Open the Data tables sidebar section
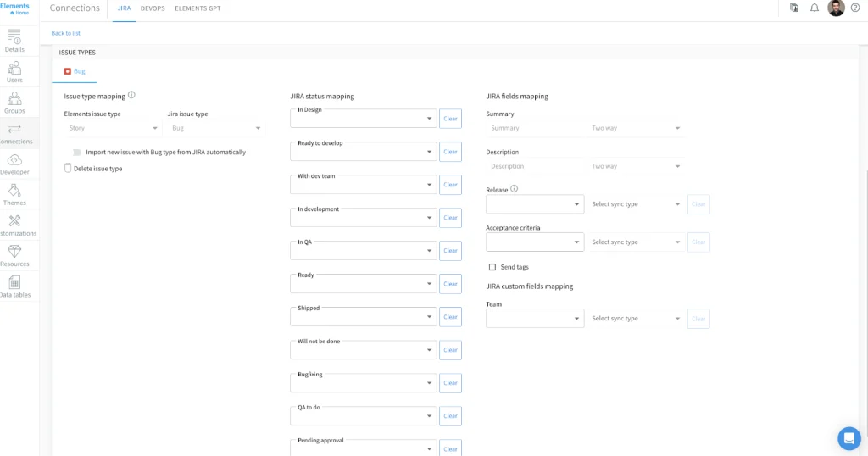 coord(15,286)
